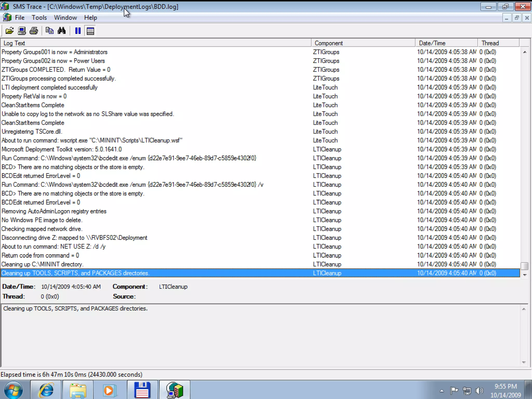
Task: Click the detail pane scroll down arrow
Action: point(524,362)
